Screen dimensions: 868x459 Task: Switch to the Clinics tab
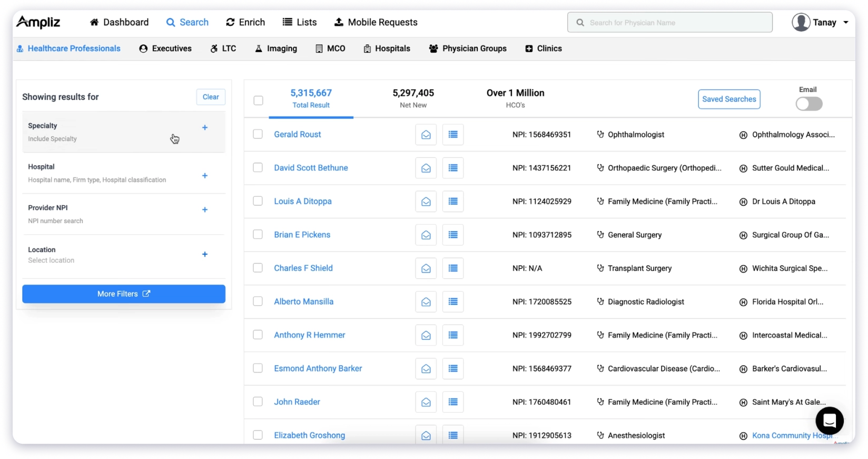click(x=544, y=48)
